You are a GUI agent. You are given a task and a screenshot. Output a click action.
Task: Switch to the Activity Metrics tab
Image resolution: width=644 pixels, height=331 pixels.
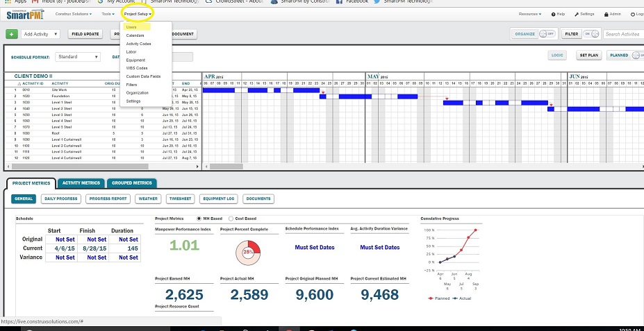pos(81,183)
